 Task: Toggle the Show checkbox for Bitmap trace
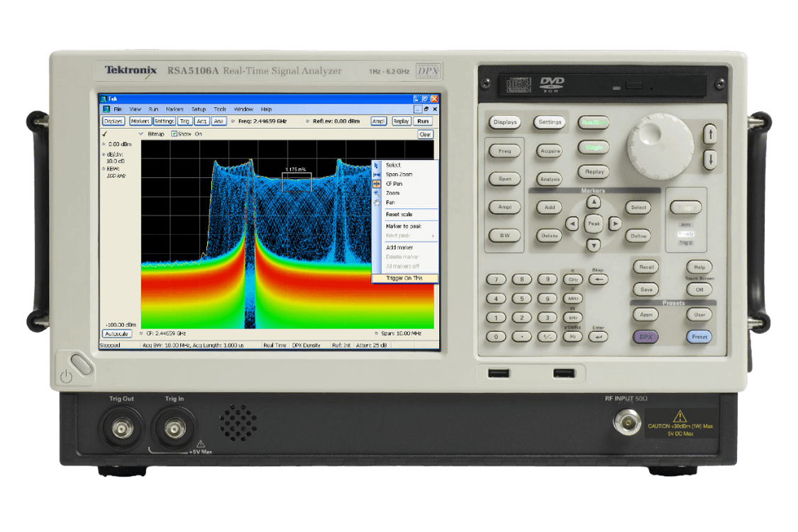pyautogui.click(x=174, y=134)
